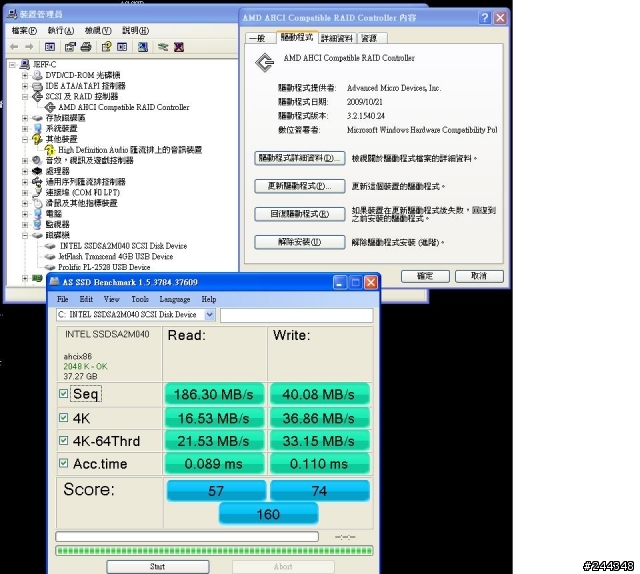Collapse the SCSI 及 RAID 控制器 node

pyautogui.click(x=25, y=96)
